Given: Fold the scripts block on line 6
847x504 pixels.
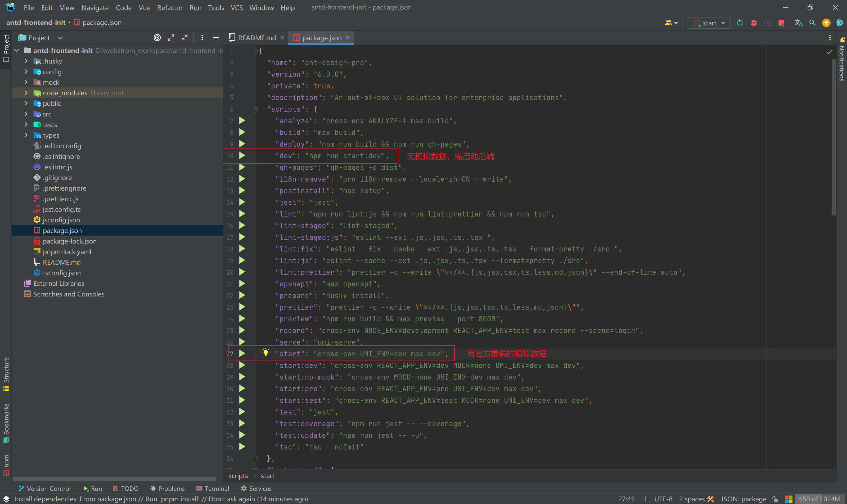Looking at the screenshot, I should (255, 109).
